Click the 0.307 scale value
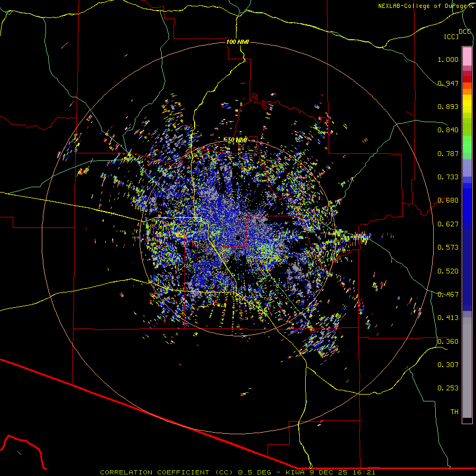This screenshot has width=476, height=476. click(448, 365)
